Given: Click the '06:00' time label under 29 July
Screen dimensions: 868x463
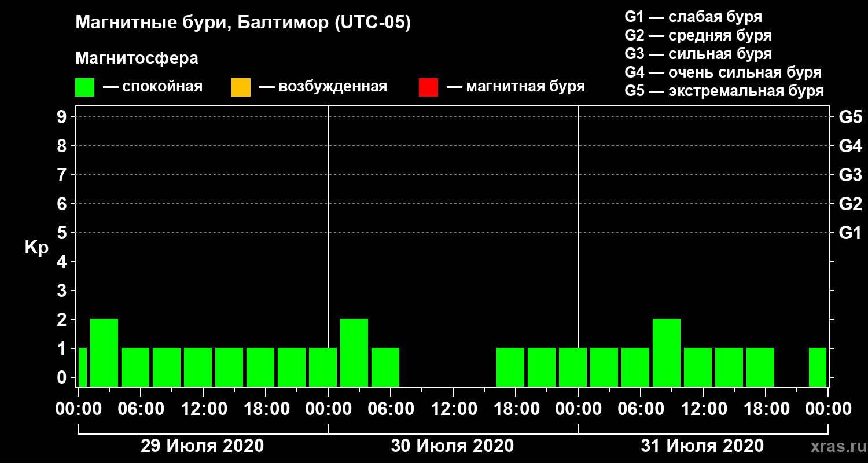Looking at the screenshot, I should (x=140, y=409).
